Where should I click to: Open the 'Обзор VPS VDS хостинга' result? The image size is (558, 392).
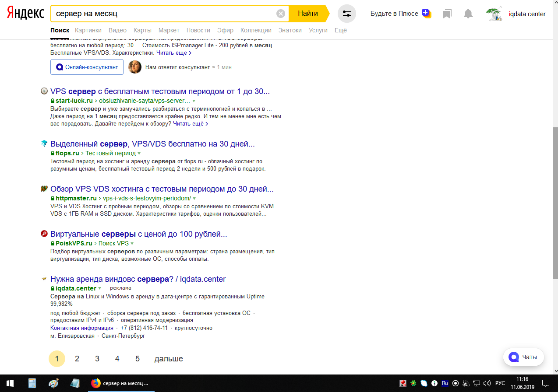pos(162,189)
